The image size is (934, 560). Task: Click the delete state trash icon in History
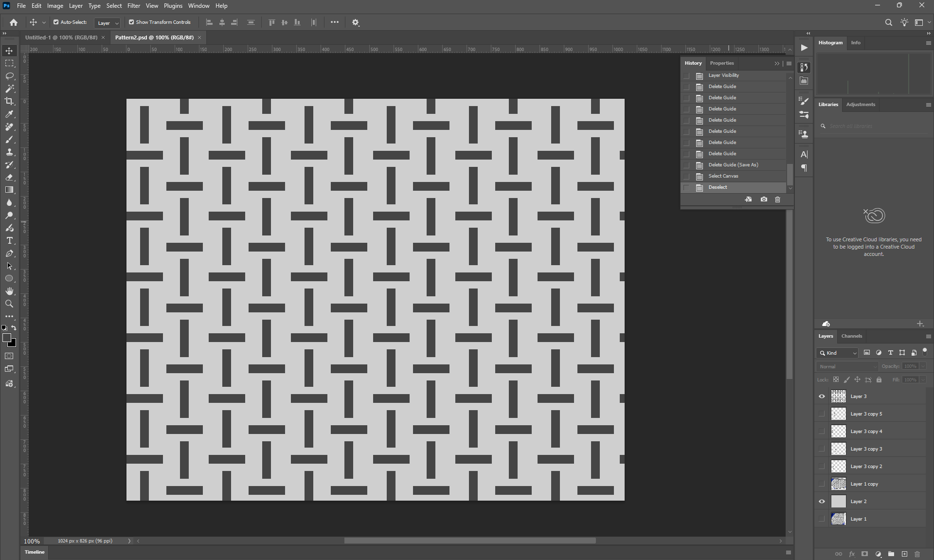[x=777, y=199]
